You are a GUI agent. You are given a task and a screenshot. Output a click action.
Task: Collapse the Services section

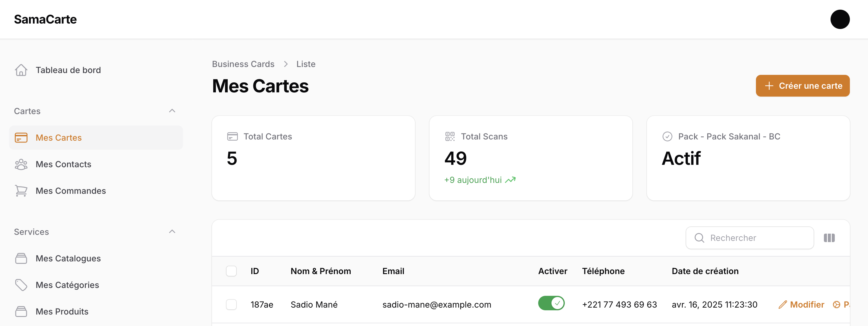[172, 231]
